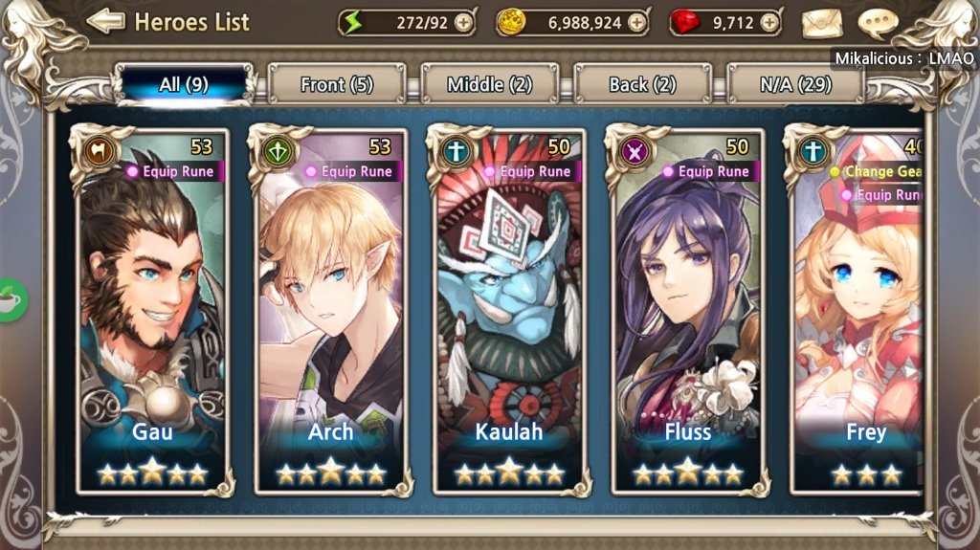Add gold with the plus icon
The image size is (980, 550).
click(636, 23)
